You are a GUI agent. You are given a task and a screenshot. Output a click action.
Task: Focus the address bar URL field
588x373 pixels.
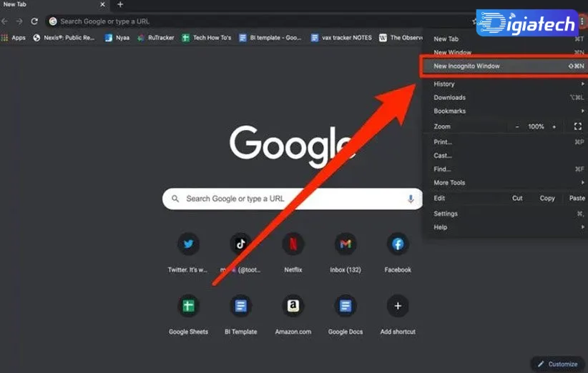point(259,21)
